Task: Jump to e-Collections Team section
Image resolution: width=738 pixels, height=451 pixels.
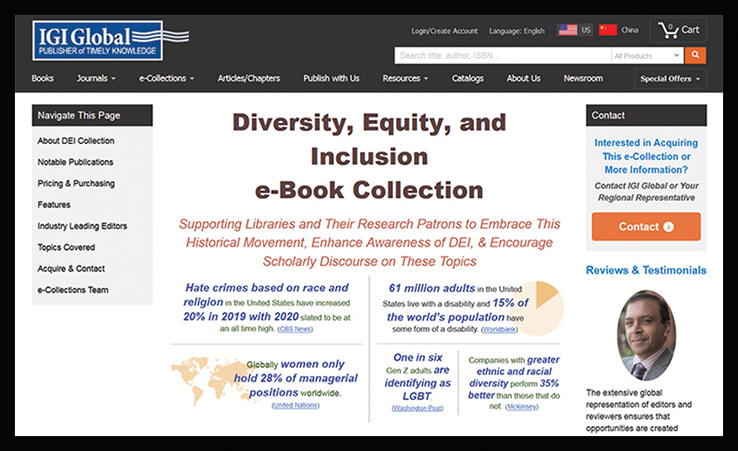Action: tap(73, 290)
